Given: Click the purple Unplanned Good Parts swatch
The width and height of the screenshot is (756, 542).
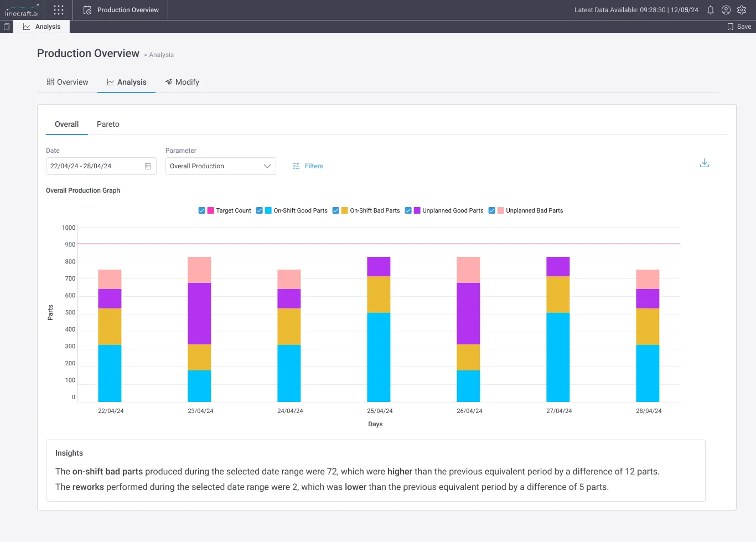Looking at the screenshot, I should click(x=417, y=210).
